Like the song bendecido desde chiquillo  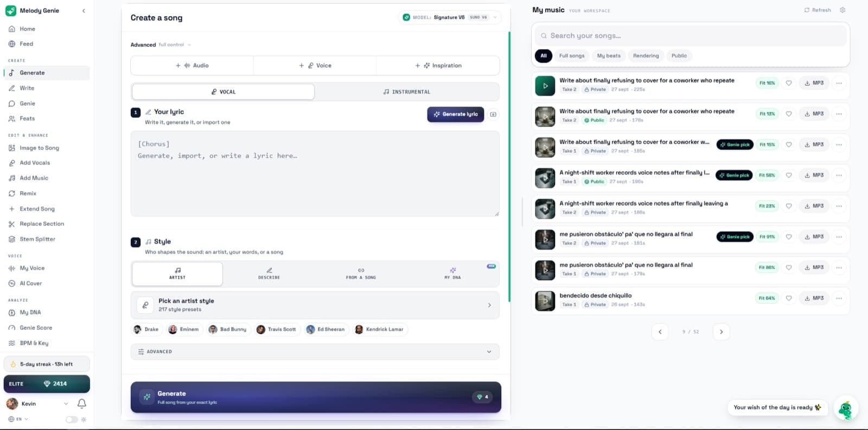[789, 298]
